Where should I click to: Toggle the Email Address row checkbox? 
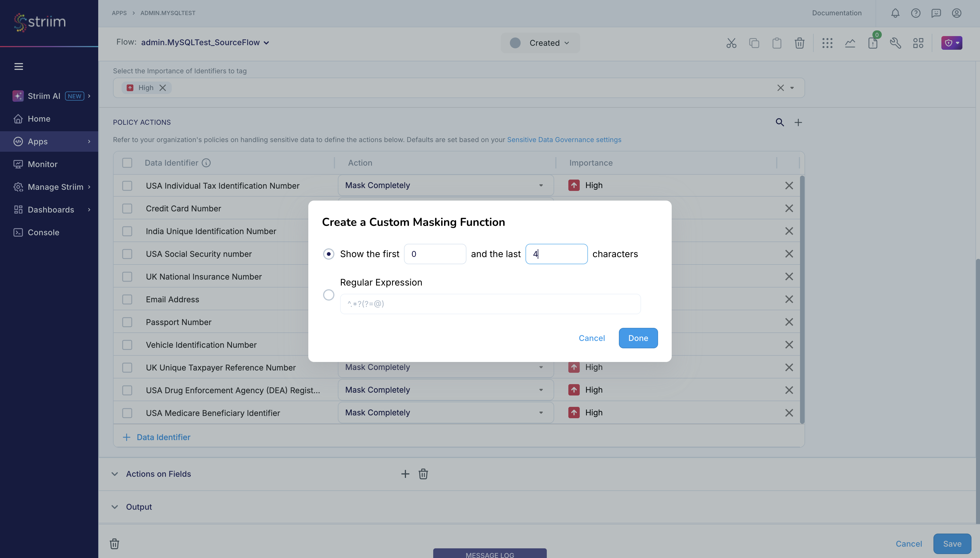(x=127, y=299)
